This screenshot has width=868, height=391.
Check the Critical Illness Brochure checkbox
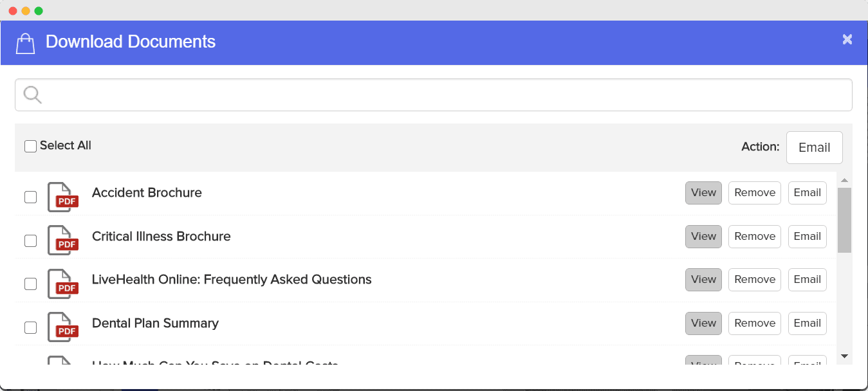pos(30,241)
